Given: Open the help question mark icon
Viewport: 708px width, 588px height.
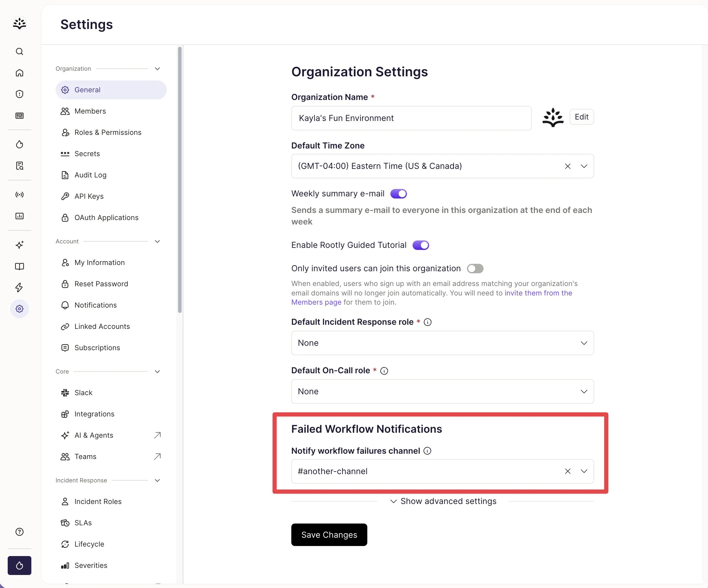Looking at the screenshot, I should (x=20, y=532).
